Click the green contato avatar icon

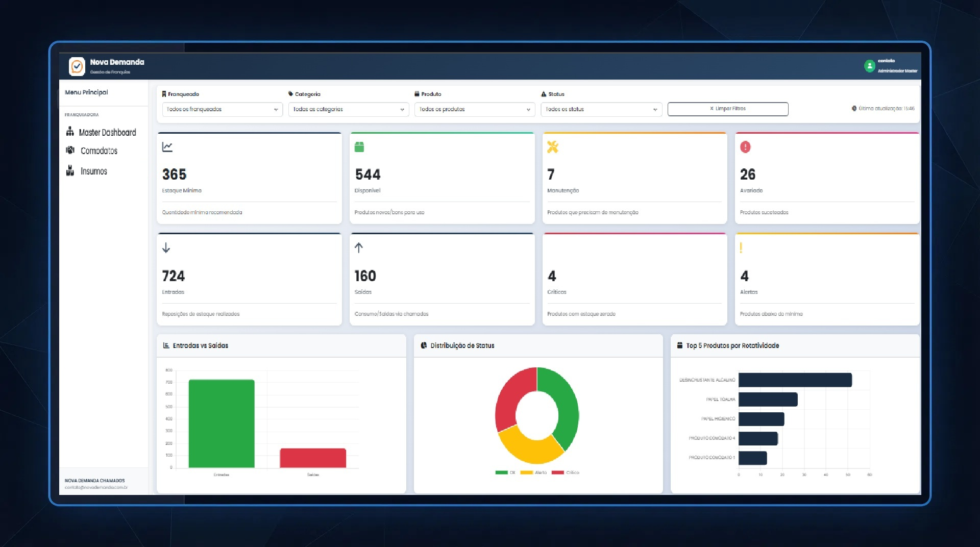point(869,65)
